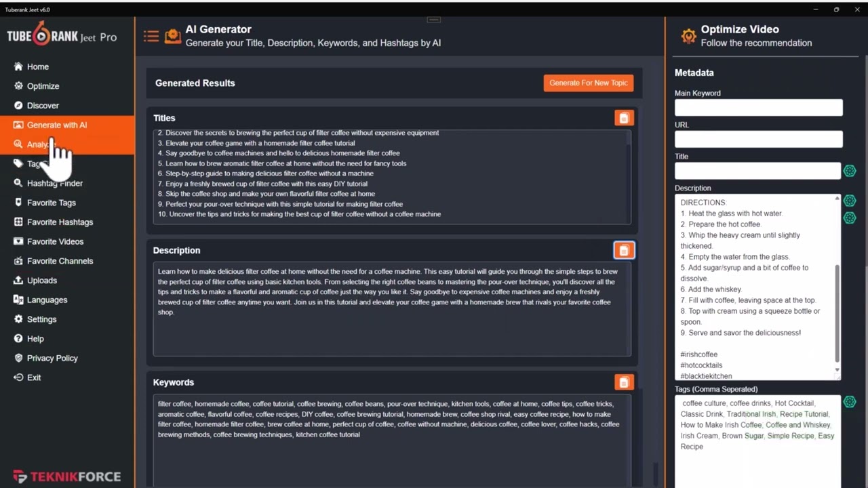Click the first green icon beside Description field
The width and height of the screenshot is (868, 488).
point(850,201)
